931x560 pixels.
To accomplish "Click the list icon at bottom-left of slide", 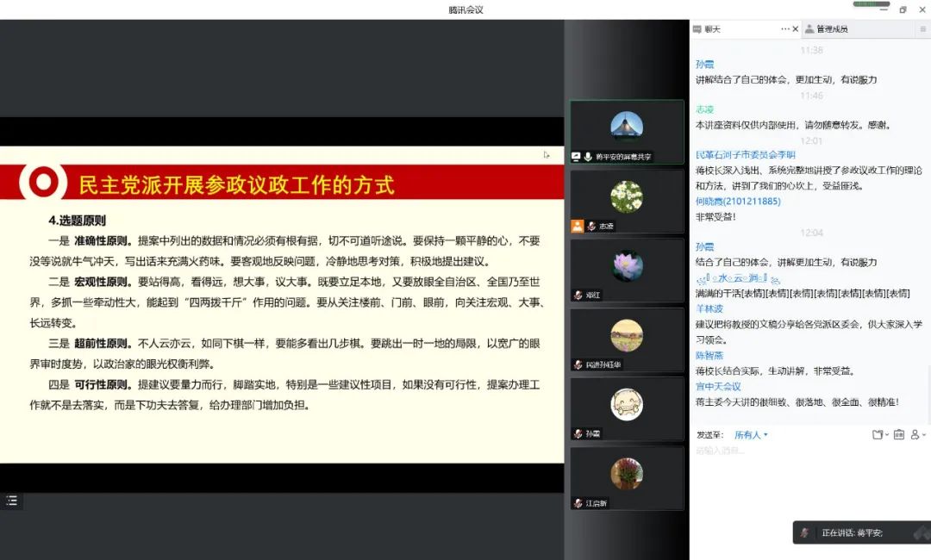I will tap(11, 501).
